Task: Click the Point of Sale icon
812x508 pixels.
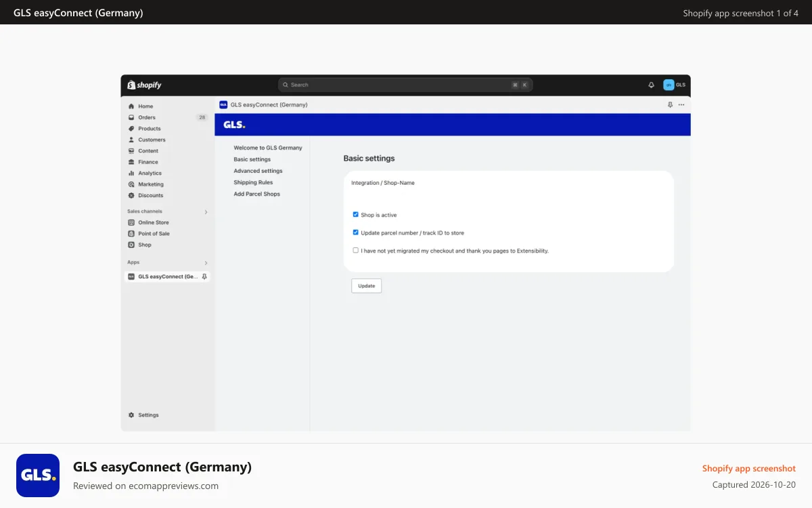Action: [131, 234]
